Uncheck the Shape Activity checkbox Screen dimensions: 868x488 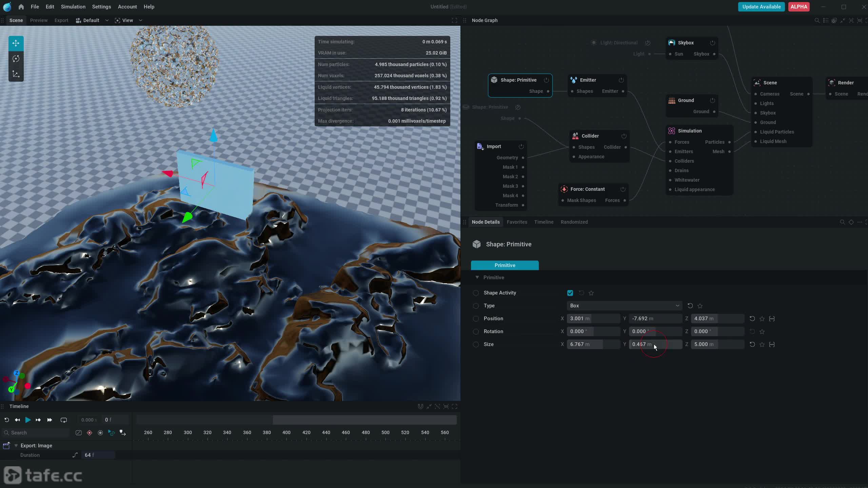pyautogui.click(x=570, y=293)
